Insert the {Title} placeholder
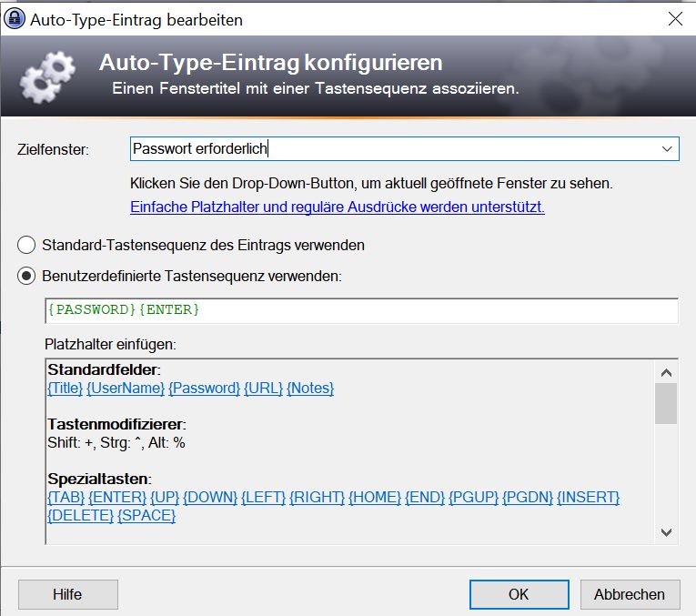 point(66,389)
